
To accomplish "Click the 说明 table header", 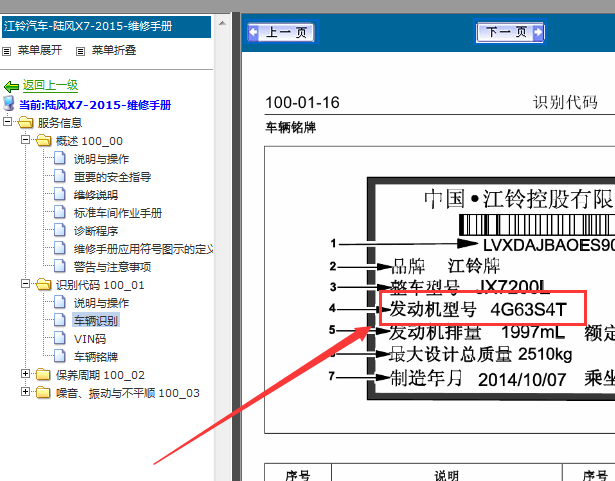I will pos(447,475).
